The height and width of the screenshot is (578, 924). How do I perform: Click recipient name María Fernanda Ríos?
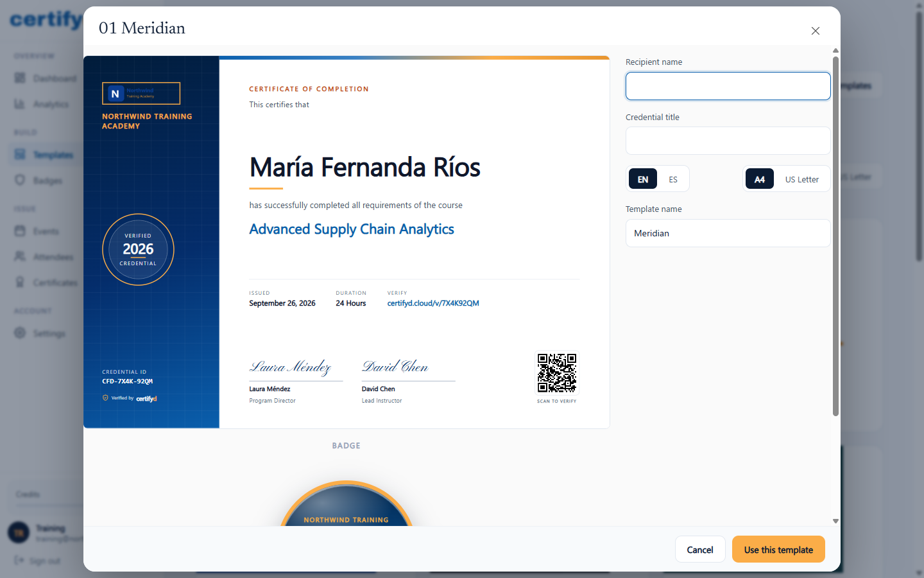pos(364,168)
